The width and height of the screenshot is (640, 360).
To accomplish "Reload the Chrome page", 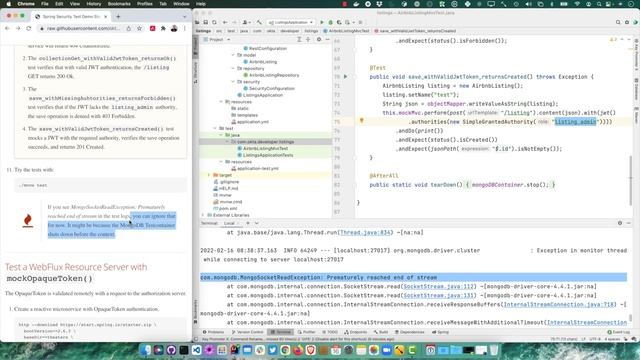I will click(29, 29).
